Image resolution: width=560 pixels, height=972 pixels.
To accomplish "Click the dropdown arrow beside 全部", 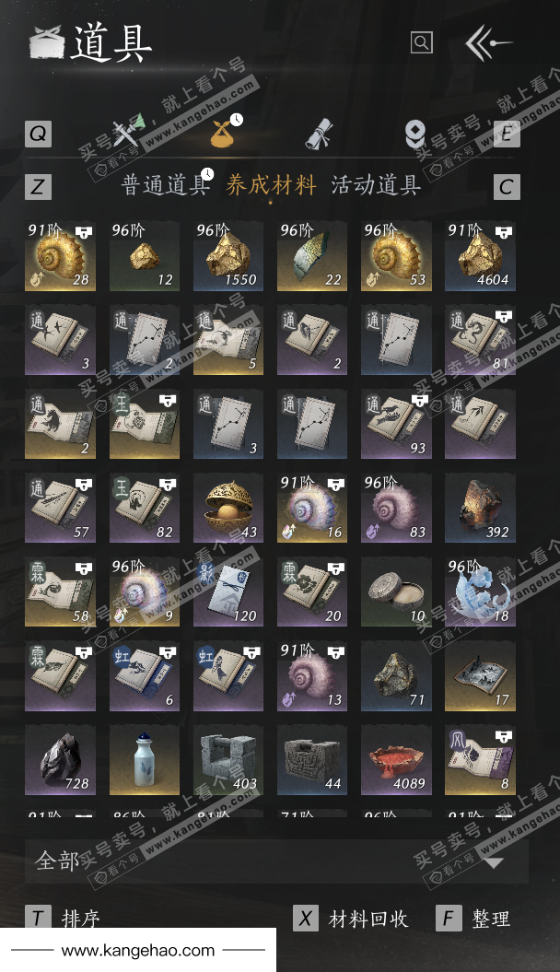I will pyautogui.click(x=494, y=862).
